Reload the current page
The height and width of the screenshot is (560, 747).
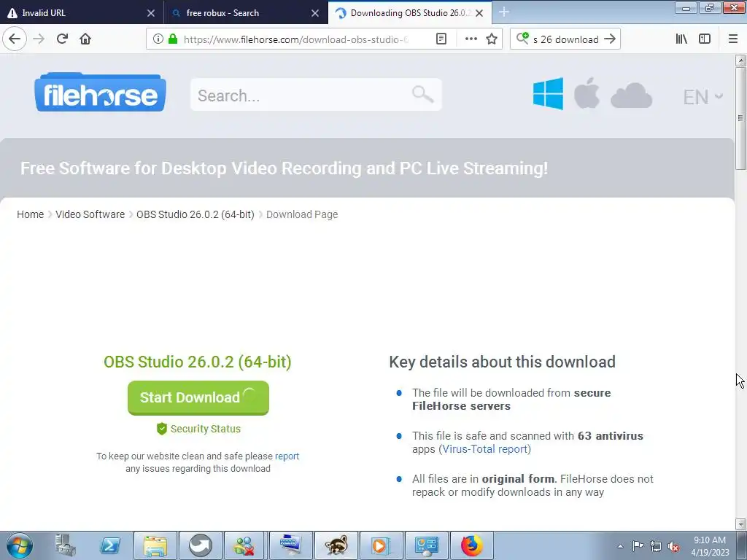point(62,39)
